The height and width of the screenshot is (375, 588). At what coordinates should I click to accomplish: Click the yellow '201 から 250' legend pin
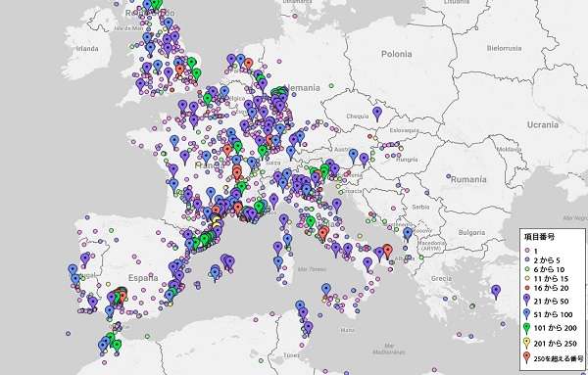pyautogui.click(x=526, y=344)
